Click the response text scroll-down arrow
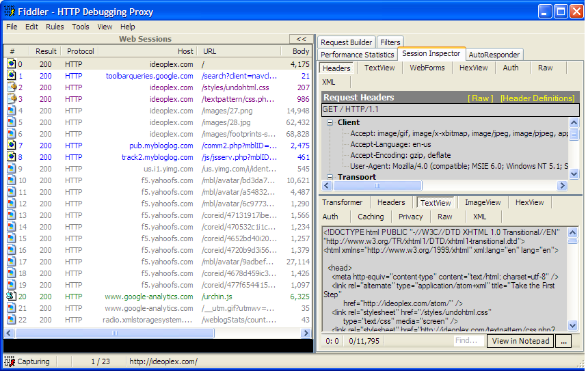The width and height of the screenshot is (588, 371). coord(573,325)
